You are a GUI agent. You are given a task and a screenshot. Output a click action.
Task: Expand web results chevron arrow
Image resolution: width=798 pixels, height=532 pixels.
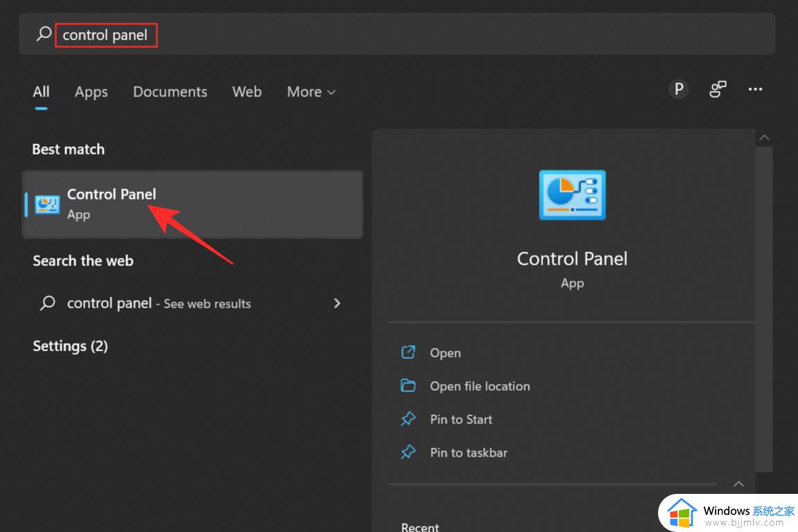coord(337,303)
